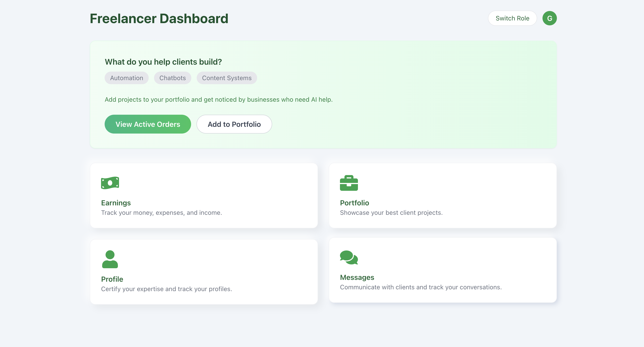This screenshot has width=644, height=347.
Task: Click 'Certify your expertise' description text
Action: click(x=166, y=289)
